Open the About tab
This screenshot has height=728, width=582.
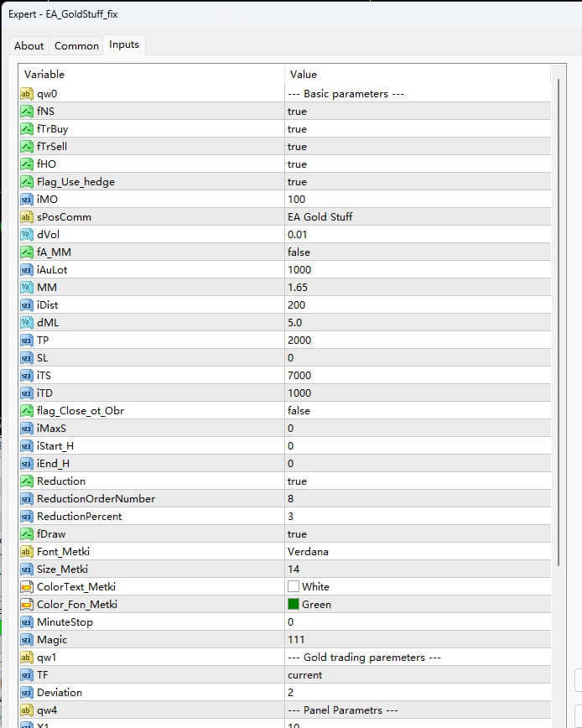click(x=29, y=46)
